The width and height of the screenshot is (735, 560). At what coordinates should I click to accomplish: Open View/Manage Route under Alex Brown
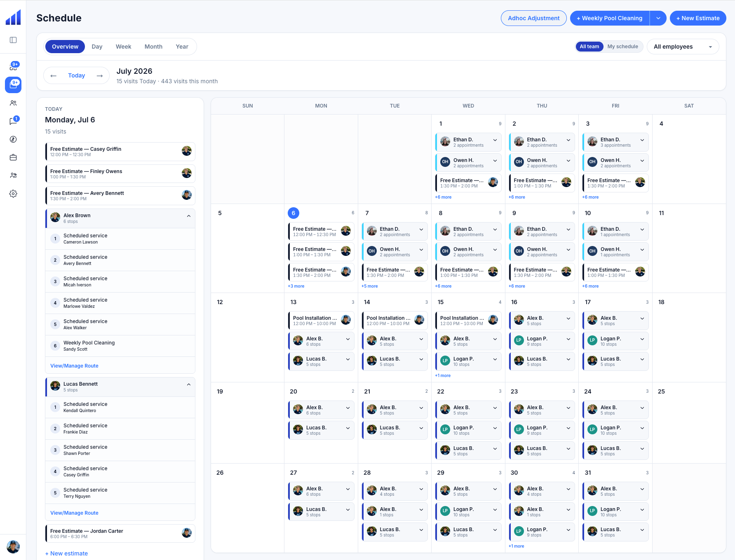(74, 366)
